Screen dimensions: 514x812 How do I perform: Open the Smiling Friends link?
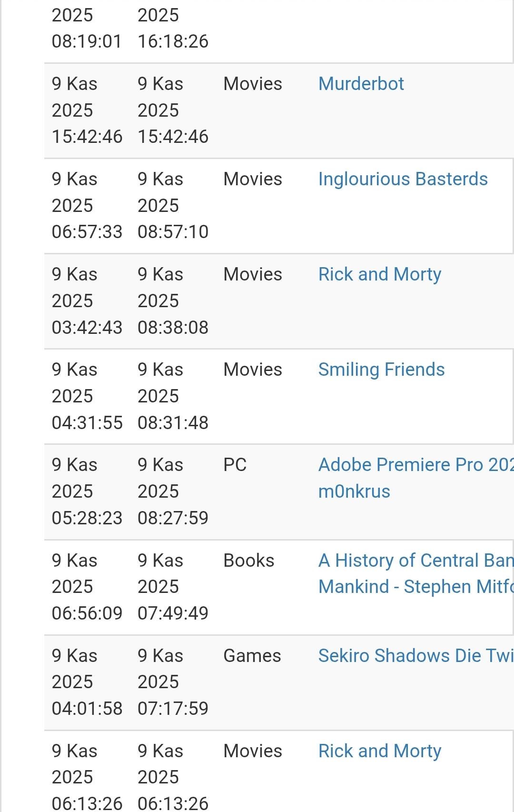point(381,370)
